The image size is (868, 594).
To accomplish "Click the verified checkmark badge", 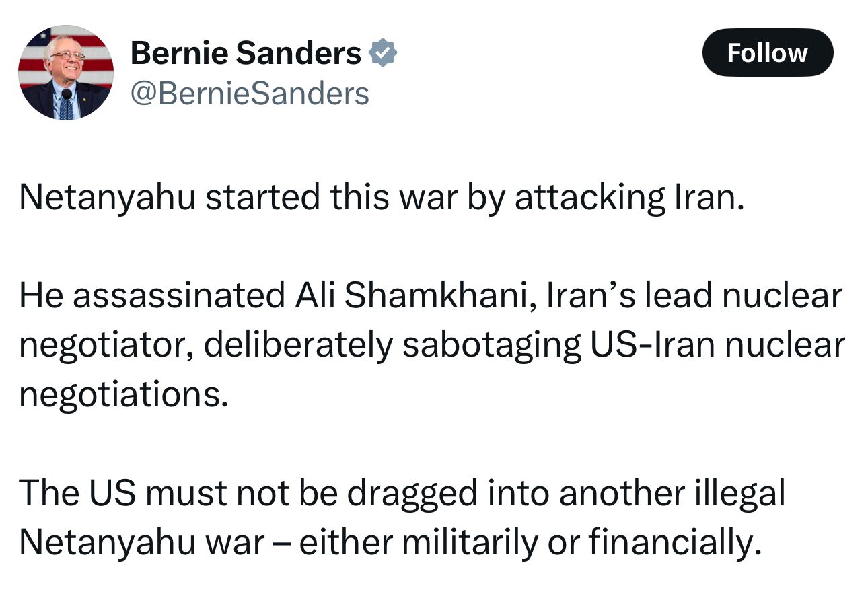I will 384,52.
